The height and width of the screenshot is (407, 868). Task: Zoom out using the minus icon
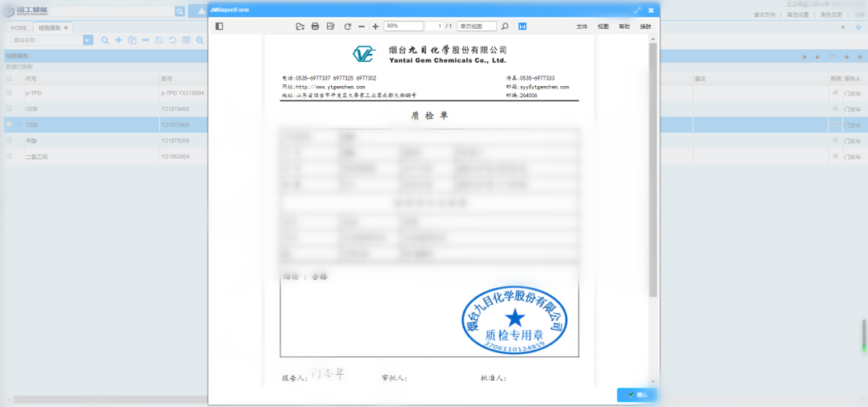[x=362, y=27]
